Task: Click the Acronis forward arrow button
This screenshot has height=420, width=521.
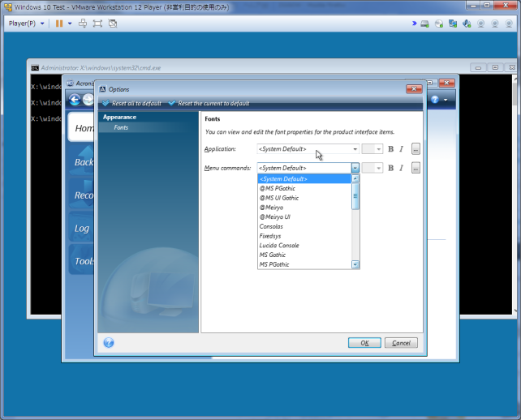Action: 88,100
